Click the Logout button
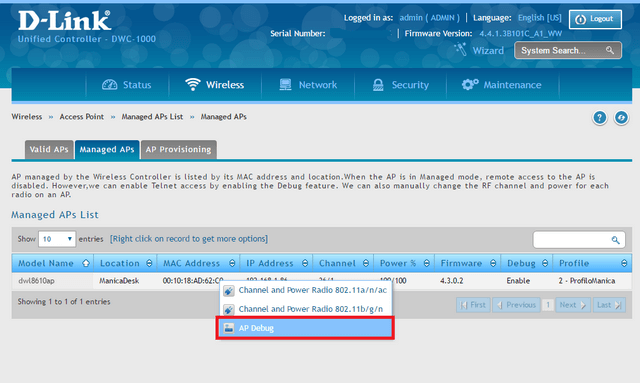 595,19
